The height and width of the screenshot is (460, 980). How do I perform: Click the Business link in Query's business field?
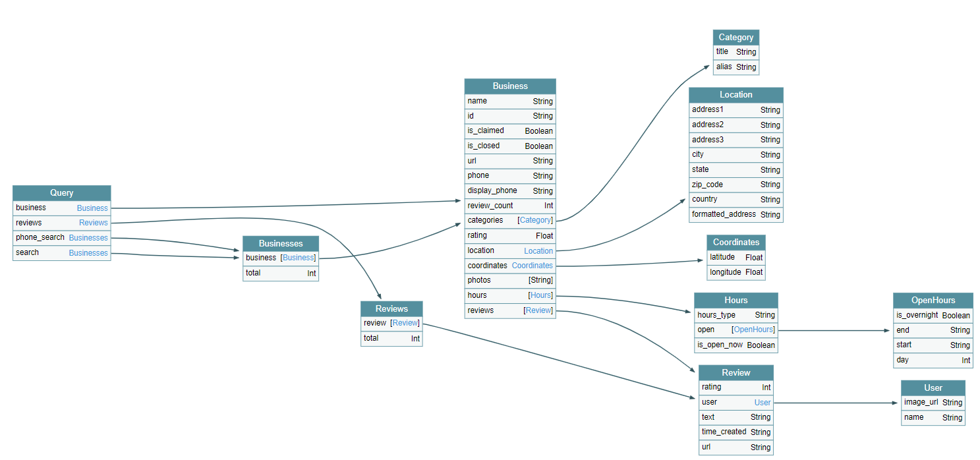tap(92, 208)
